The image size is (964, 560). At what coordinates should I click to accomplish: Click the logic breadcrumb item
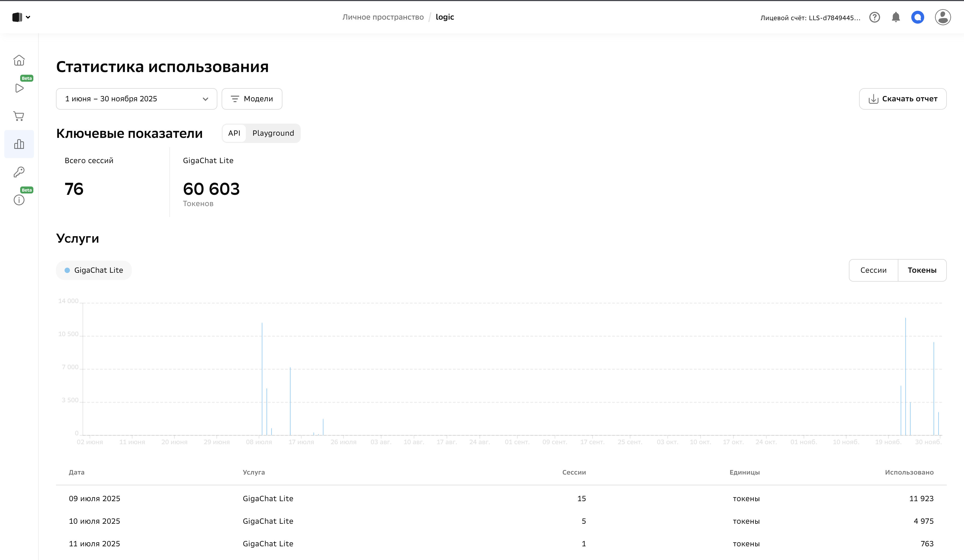point(445,17)
